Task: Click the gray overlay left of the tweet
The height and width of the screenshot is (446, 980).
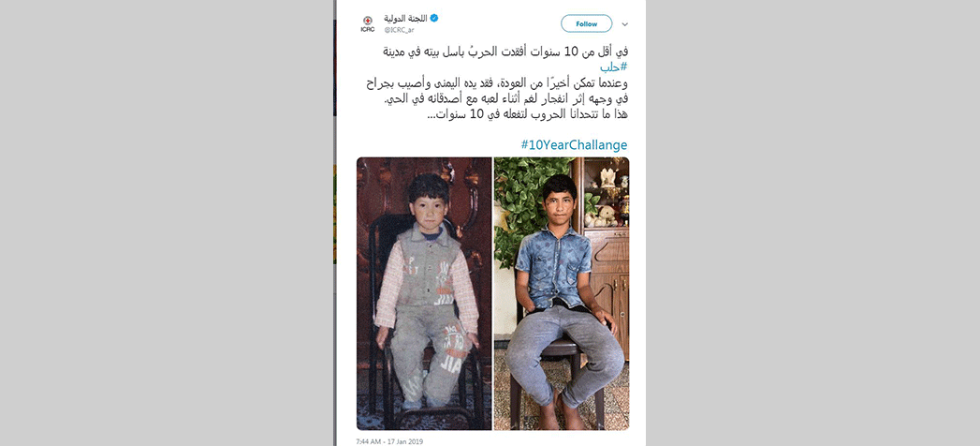Action: pos(167,223)
